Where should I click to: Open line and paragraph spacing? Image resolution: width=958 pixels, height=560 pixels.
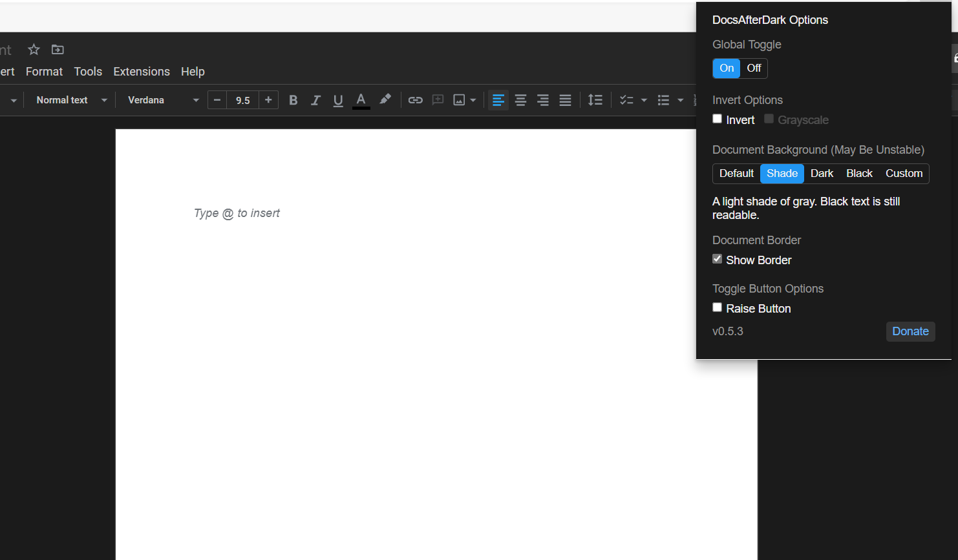click(x=595, y=100)
